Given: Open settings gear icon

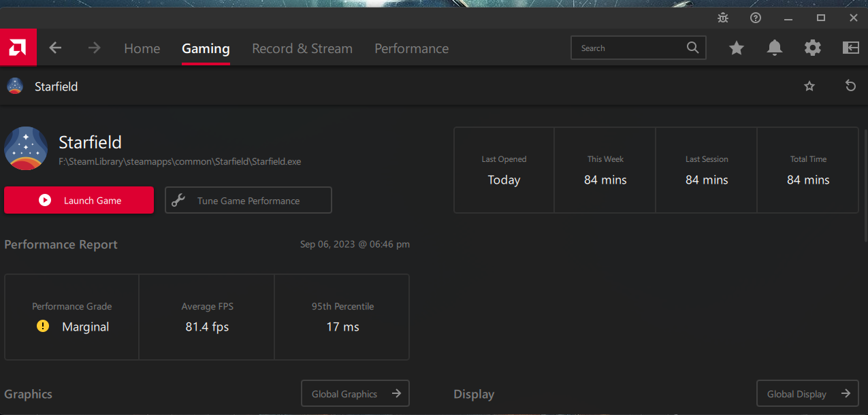Looking at the screenshot, I should tap(813, 48).
